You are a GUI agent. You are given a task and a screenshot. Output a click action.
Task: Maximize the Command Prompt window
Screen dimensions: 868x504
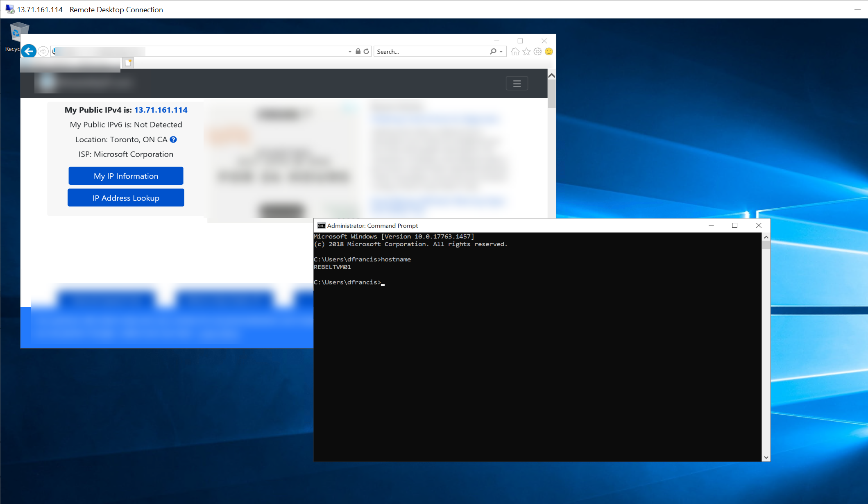pos(735,226)
